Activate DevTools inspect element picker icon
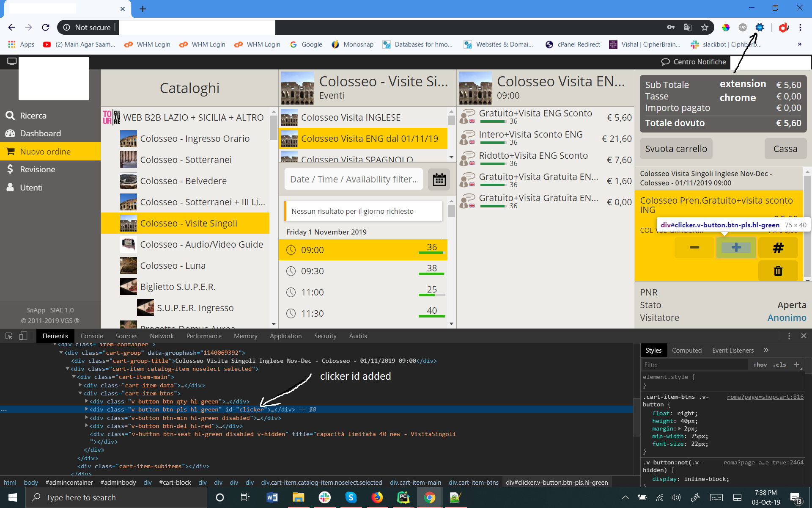812x508 pixels. point(9,336)
